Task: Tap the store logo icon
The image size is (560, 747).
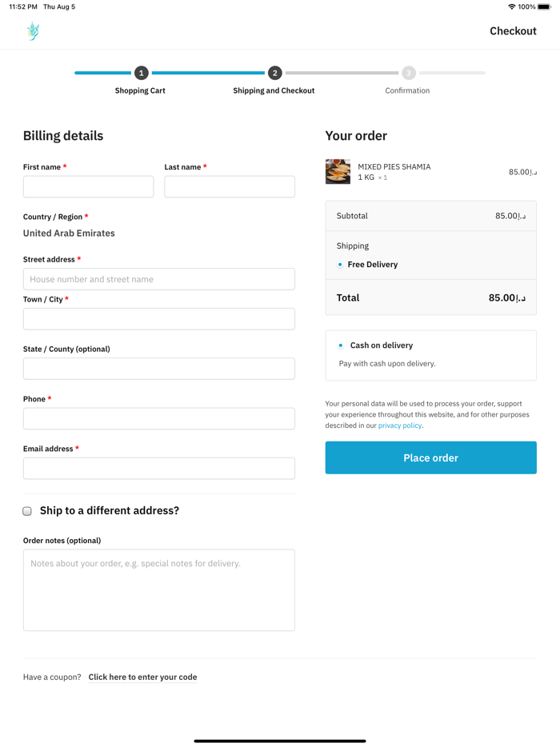Action: pyautogui.click(x=33, y=31)
